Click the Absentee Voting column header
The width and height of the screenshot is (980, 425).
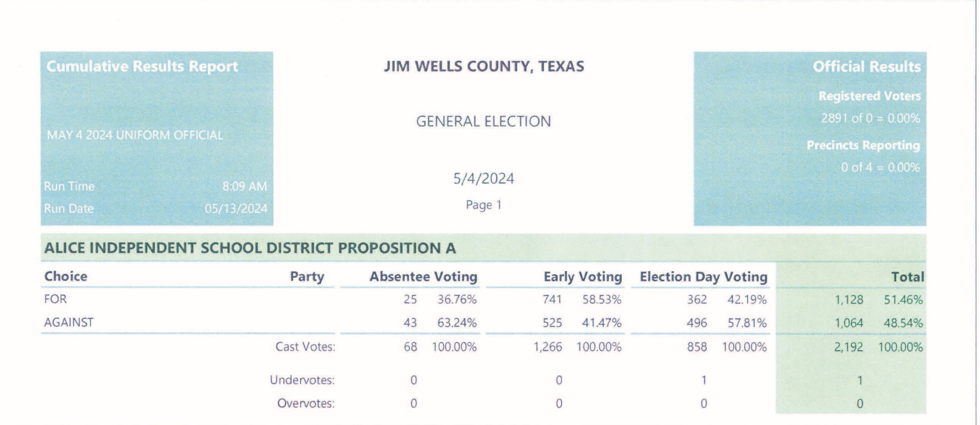423,277
